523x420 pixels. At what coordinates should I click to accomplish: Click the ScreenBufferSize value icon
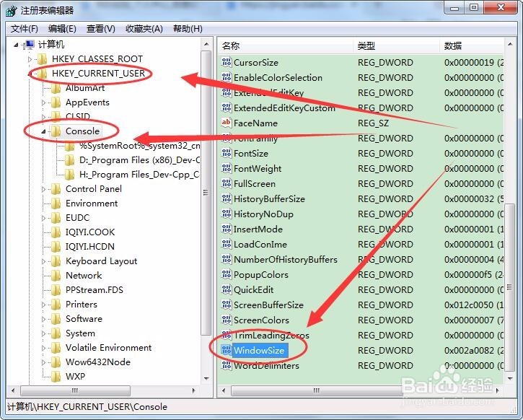(x=227, y=305)
